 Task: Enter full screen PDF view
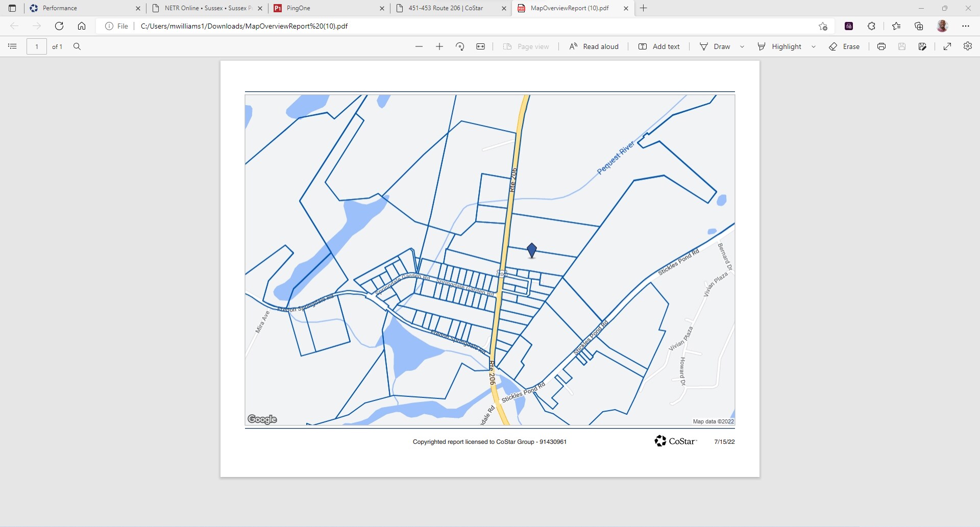point(947,46)
